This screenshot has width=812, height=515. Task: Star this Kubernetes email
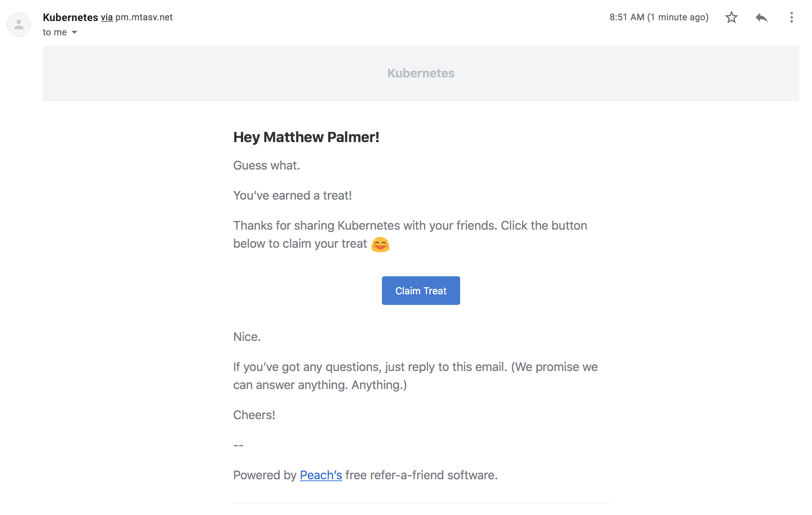point(731,17)
